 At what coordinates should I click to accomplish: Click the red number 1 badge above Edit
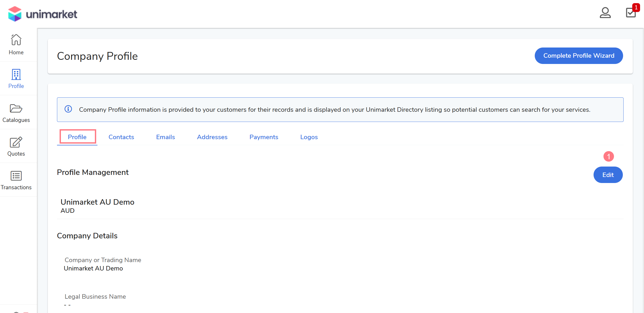(x=608, y=157)
